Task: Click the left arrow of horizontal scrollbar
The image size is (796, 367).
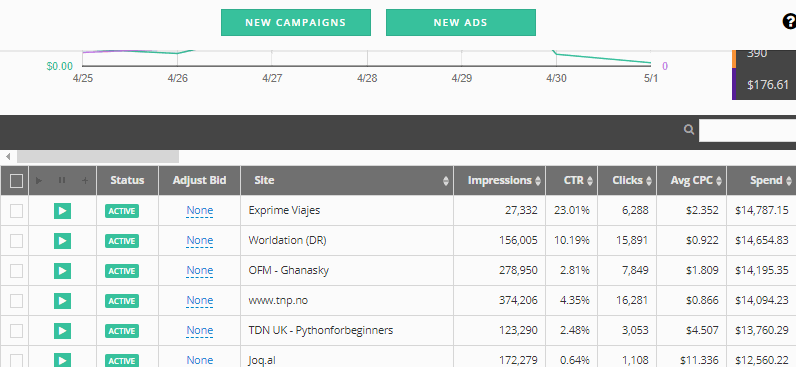Action: click(x=8, y=156)
